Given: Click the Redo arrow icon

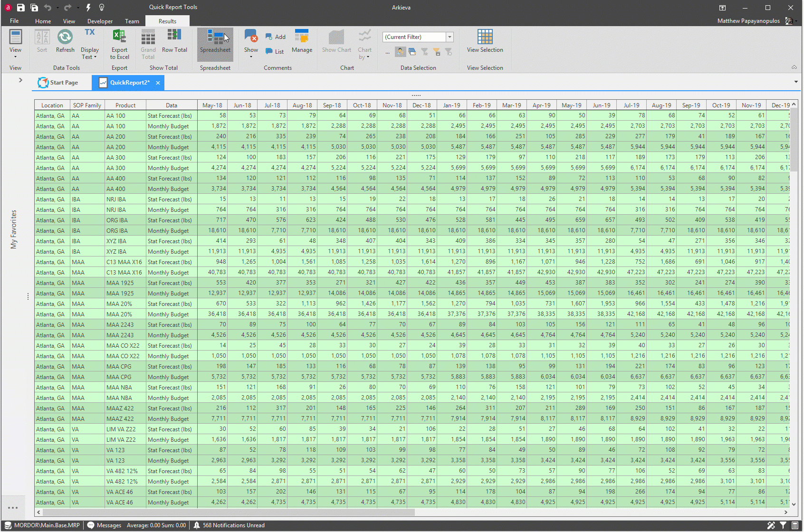Looking at the screenshot, I should [x=67, y=8].
